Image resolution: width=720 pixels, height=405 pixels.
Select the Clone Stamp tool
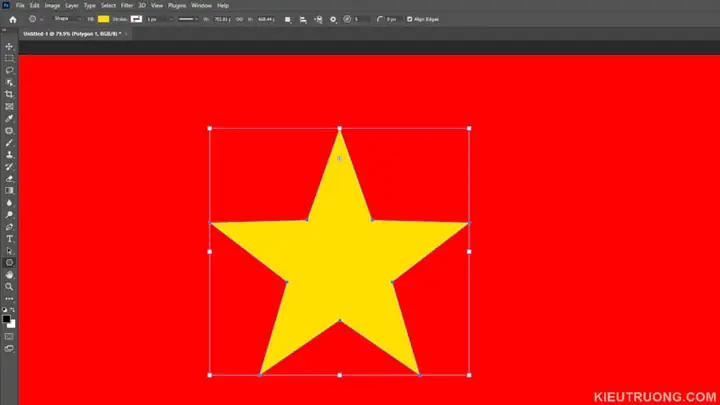pyautogui.click(x=9, y=155)
